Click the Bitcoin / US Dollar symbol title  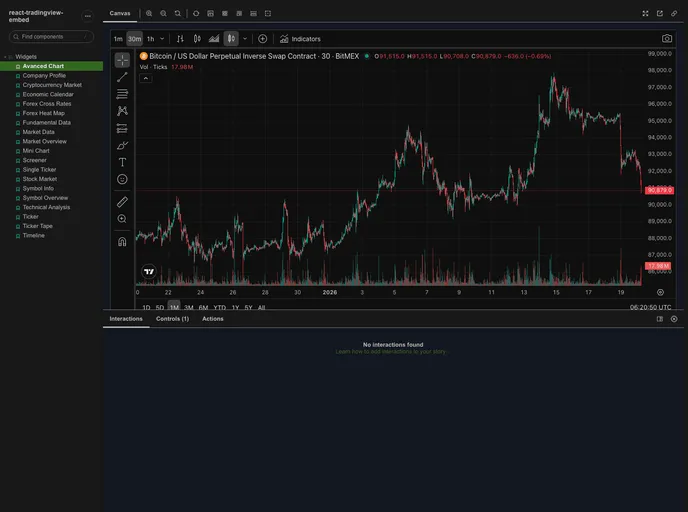[x=254, y=56]
